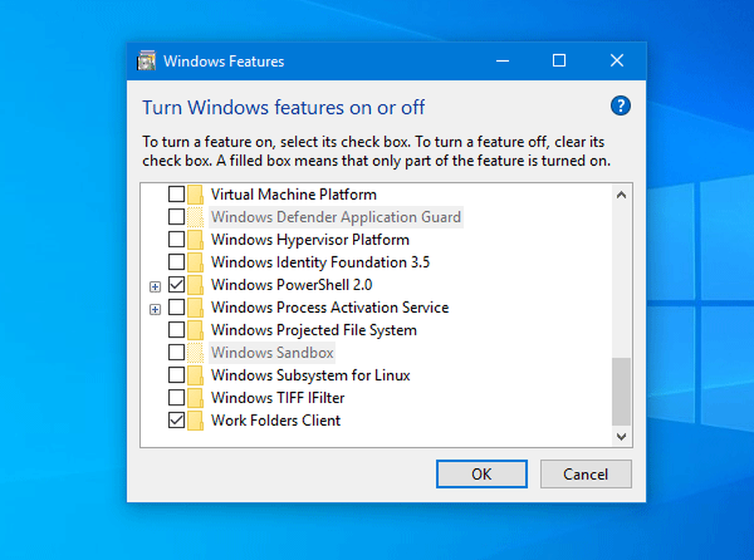Select the Windows Process Activation Service label
This screenshot has height=560, width=754.
tap(330, 308)
